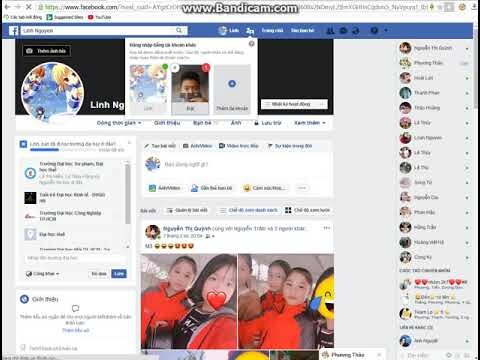This screenshot has height=360, width=480.
Task: Select the Tạo bài viết composer tab
Action: pos(160,146)
